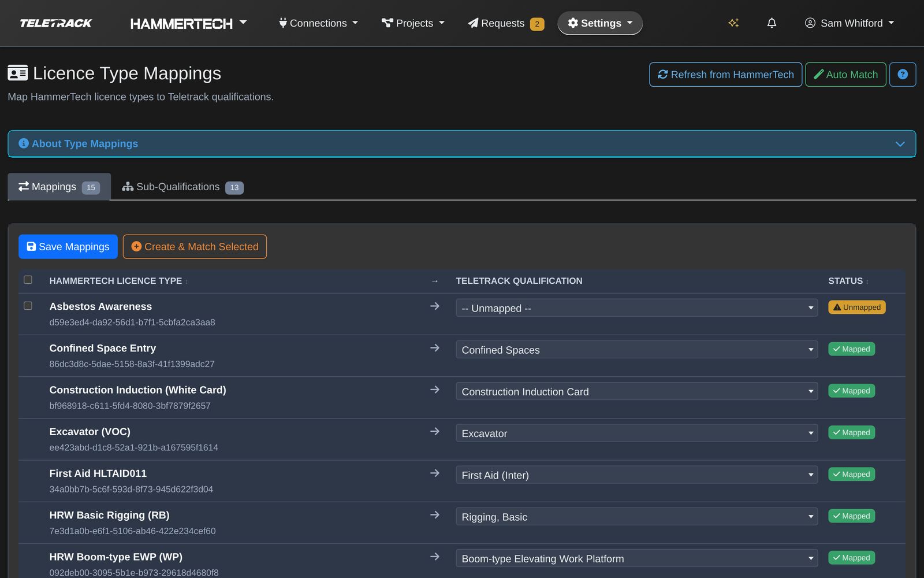This screenshot has width=924, height=578.
Task: Click the sparkle AI assistant icon
Action: [733, 23]
